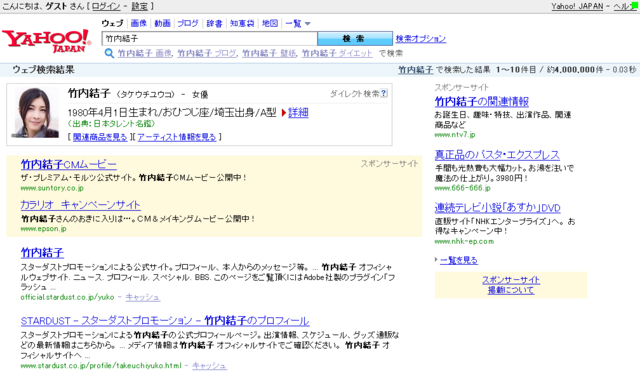
Task: Open cached copy of official.stardust.co.jp/yuko
Action: (142, 297)
